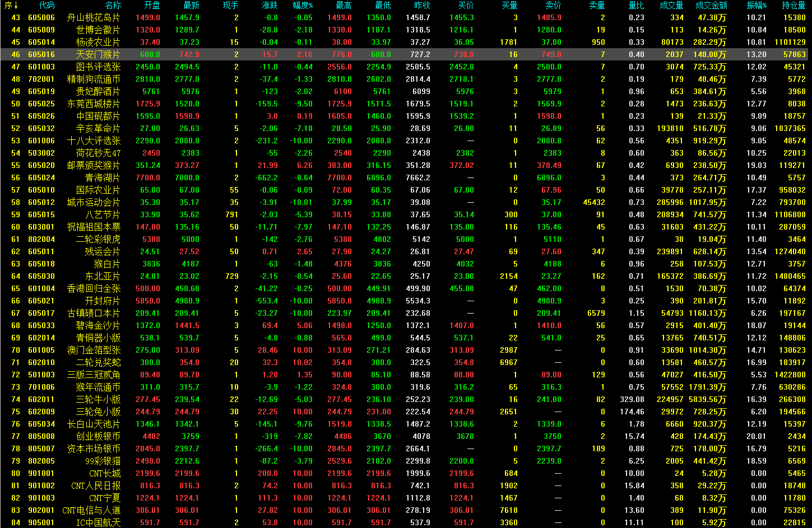Click the 买量 column header
This screenshot has width=812, height=528.
coord(509,5)
